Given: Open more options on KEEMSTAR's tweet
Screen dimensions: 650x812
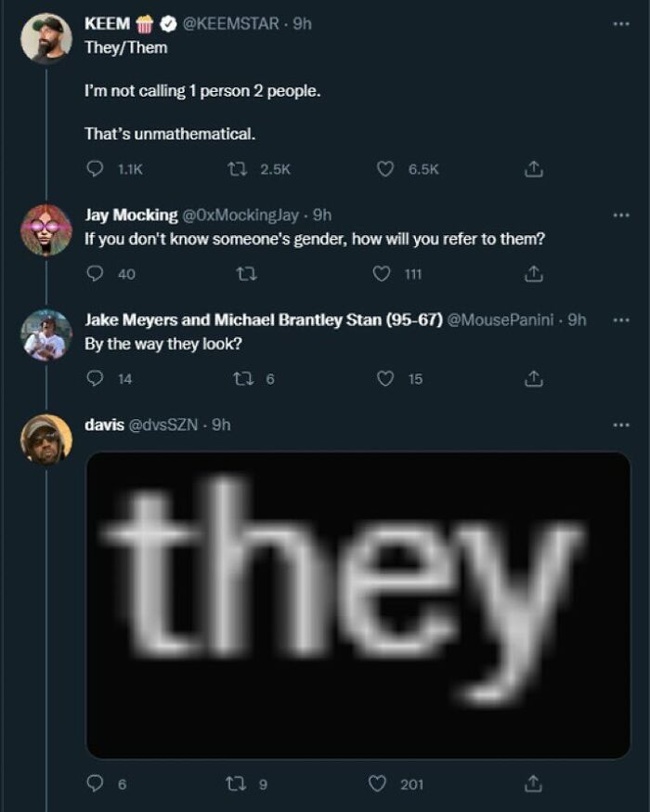Looking at the screenshot, I should 623,26.
